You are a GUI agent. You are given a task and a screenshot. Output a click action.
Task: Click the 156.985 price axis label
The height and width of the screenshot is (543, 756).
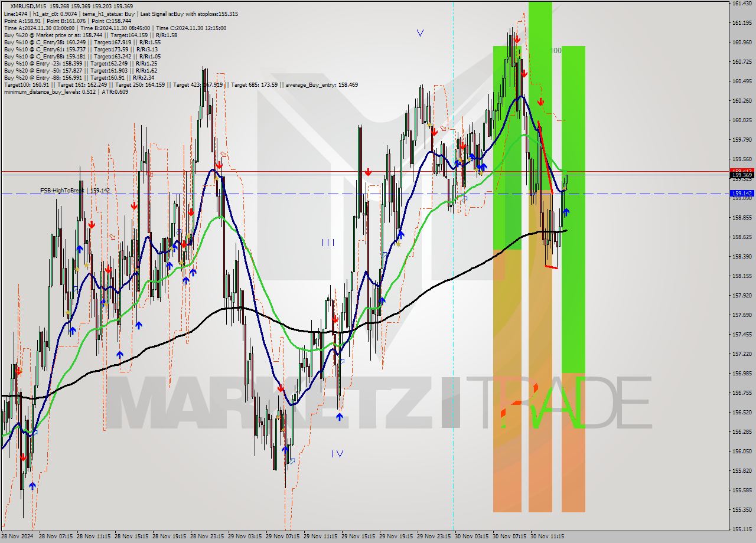coord(742,374)
